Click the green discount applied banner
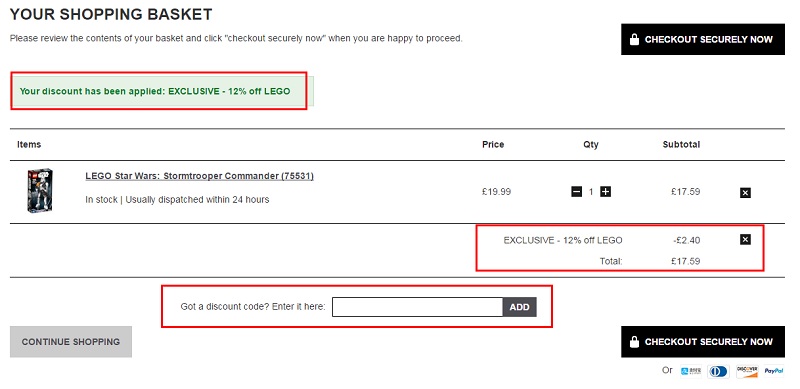Viewport: 800px width, 389px height. click(x=162, y=91)
